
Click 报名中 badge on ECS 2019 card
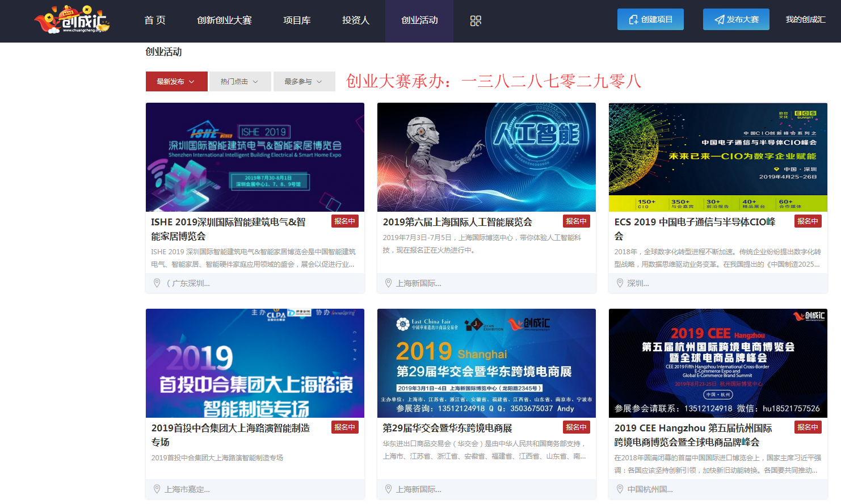[808, 221]
